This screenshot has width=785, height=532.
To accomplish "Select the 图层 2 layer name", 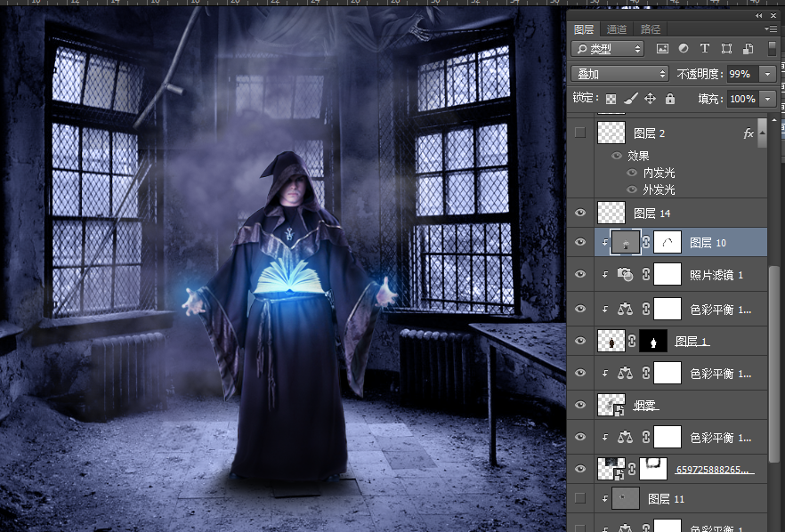I will pos(649,133).
